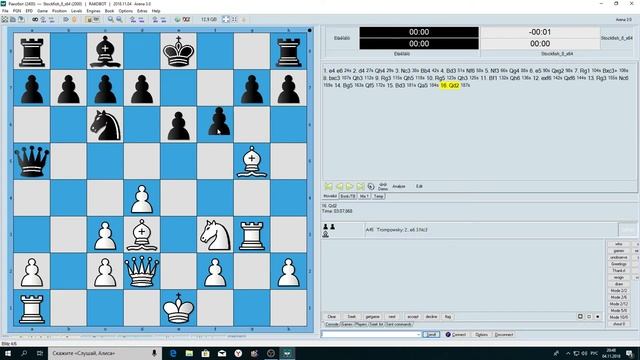Click the Mode 5/0 button
Screen dimensions: 640x360
point(619,311)
